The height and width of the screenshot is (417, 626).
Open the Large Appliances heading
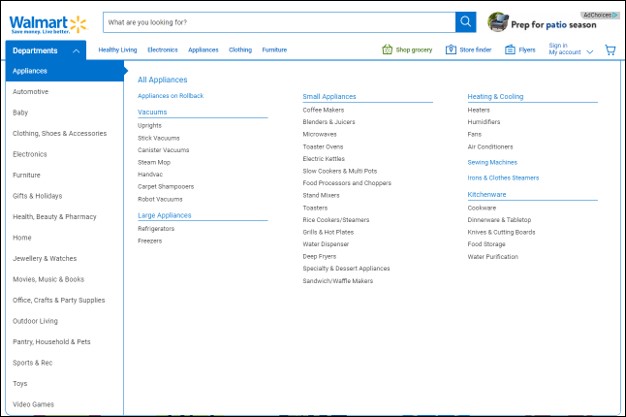click(164, 215)
